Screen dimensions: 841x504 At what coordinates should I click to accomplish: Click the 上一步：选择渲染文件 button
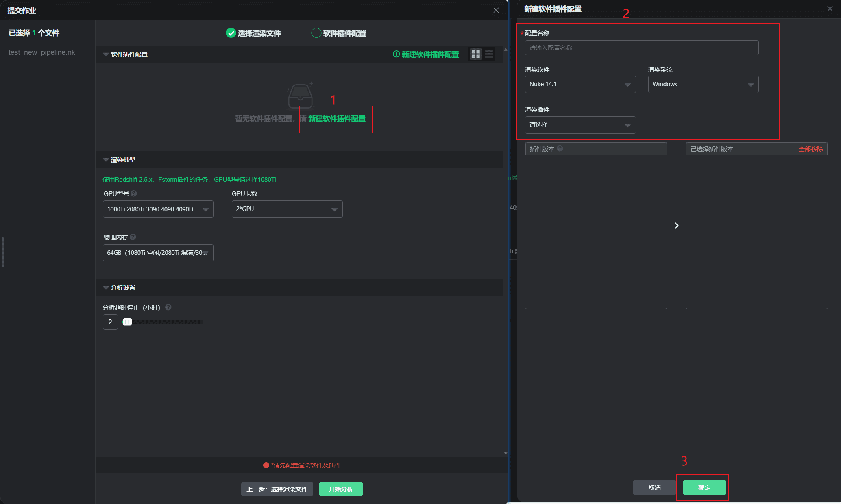coord(277,489)
